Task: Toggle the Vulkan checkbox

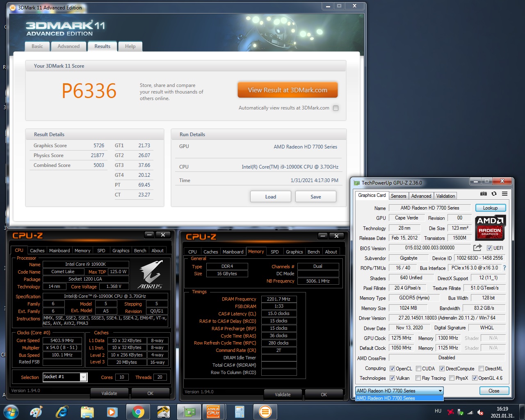Action: pyautogui.click(x=392, y=378)
